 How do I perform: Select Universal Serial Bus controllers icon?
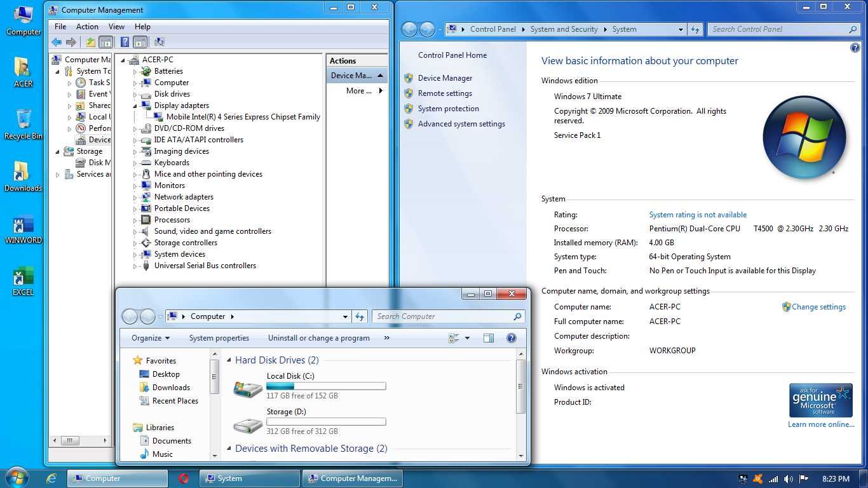pos(146,266)
